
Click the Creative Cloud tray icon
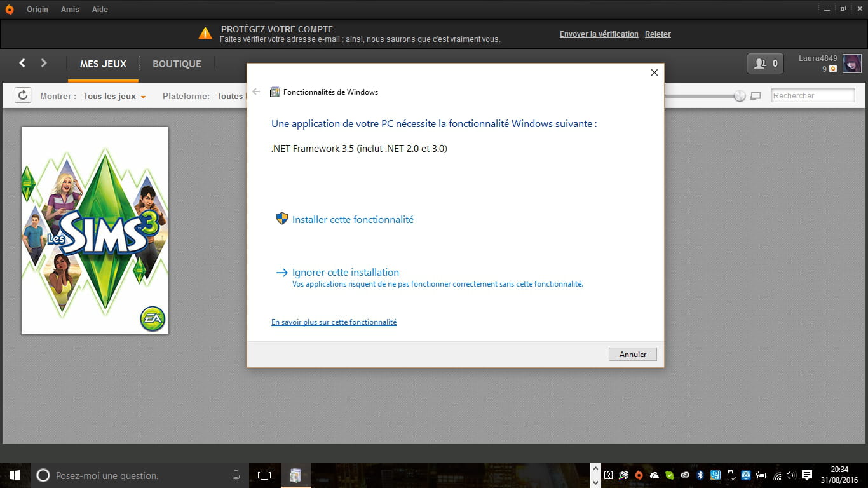tap(684, 475)
